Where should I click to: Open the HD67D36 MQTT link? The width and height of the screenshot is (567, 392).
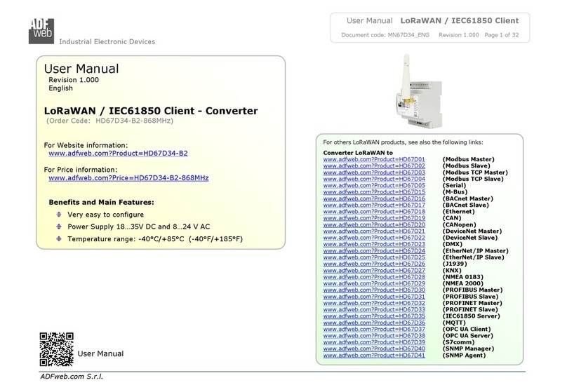pyautogui.click(x=374, y=323)
